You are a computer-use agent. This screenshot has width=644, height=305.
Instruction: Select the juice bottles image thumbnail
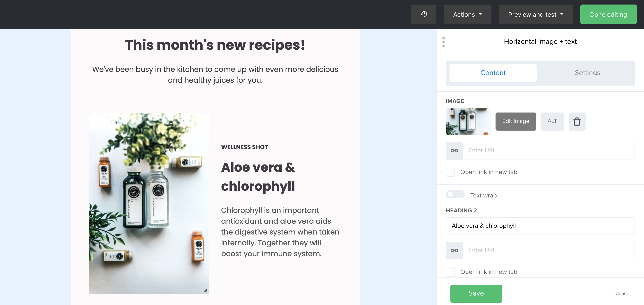[x=468, y=121]
